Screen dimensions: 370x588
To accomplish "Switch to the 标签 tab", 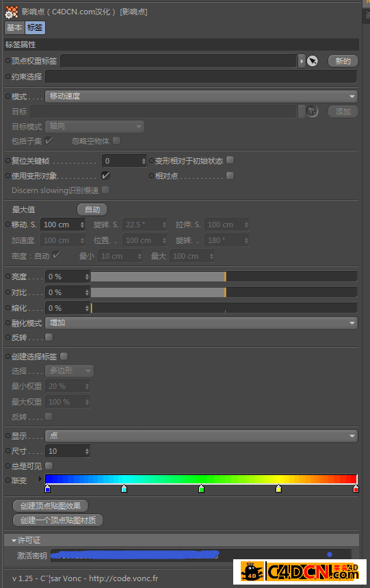I will point(35,28).
